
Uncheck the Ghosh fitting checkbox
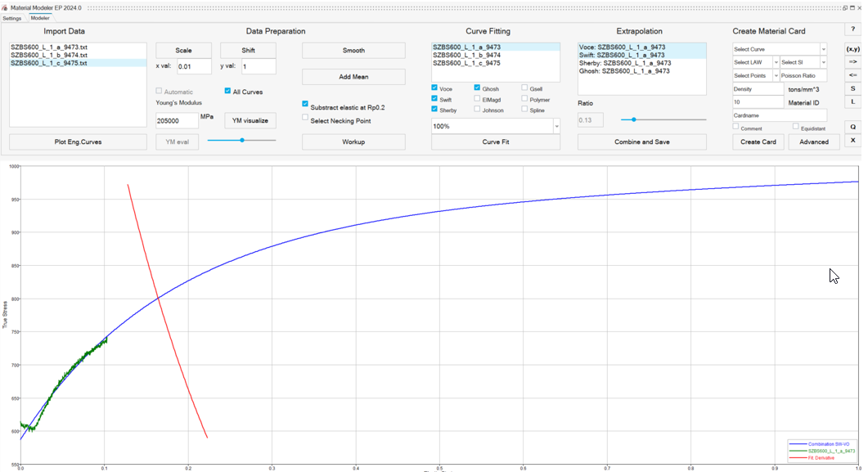(x=477, y=88)
